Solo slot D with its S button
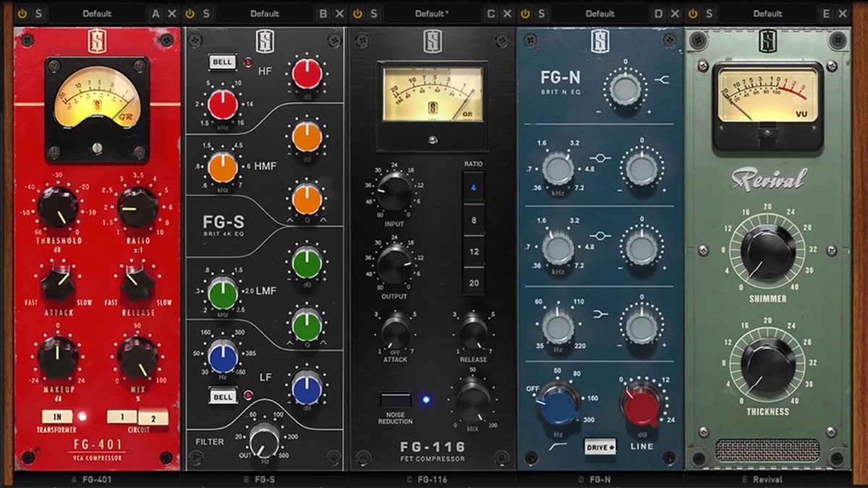 (x=542, y=14)
